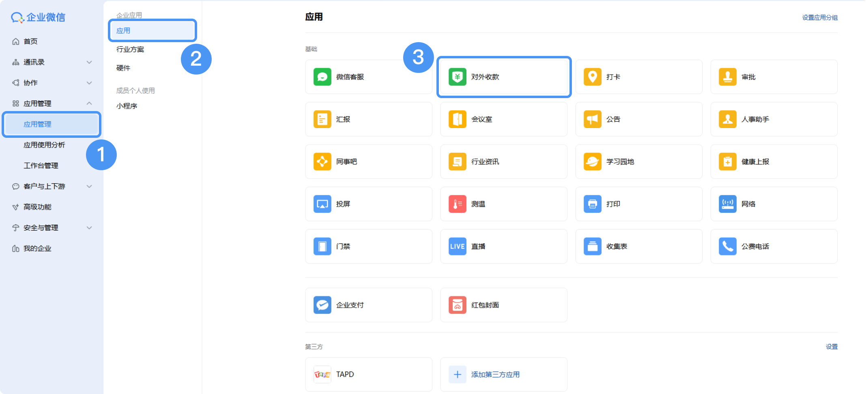Click the 添加第三方应用 text
Image resolution: width=868 pixels, height=394 pixels.
(x=495, y=375)
